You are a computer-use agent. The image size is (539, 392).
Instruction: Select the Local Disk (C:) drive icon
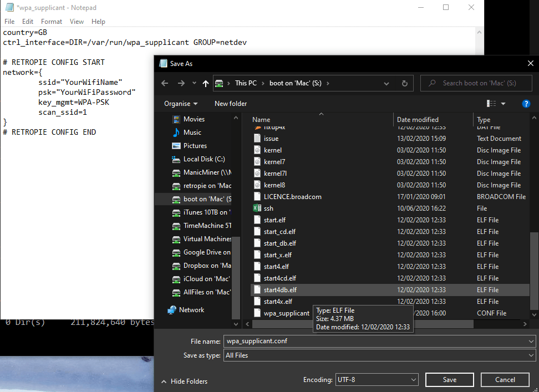(176, 159)
